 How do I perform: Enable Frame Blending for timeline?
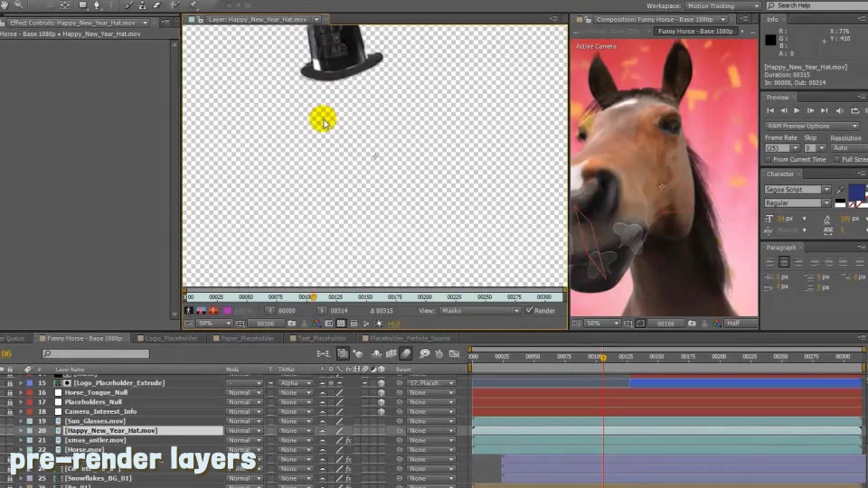click(x=391, y=353)
